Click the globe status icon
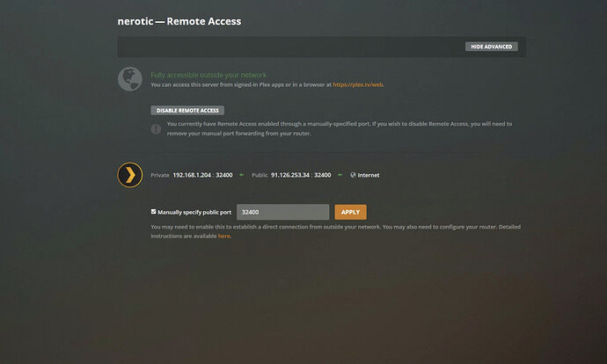Image resolution: width=607 pixels, height=364 pixels. point(129,79)
